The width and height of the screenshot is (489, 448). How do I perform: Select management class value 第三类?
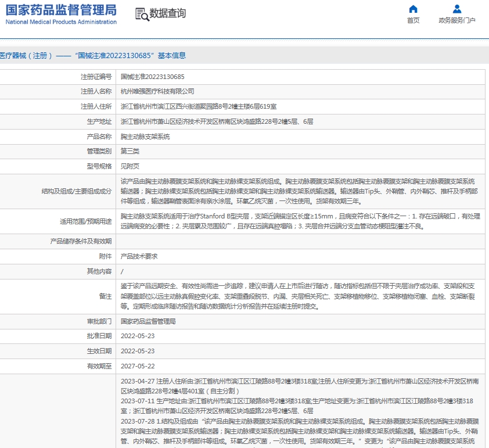(130, 151)
